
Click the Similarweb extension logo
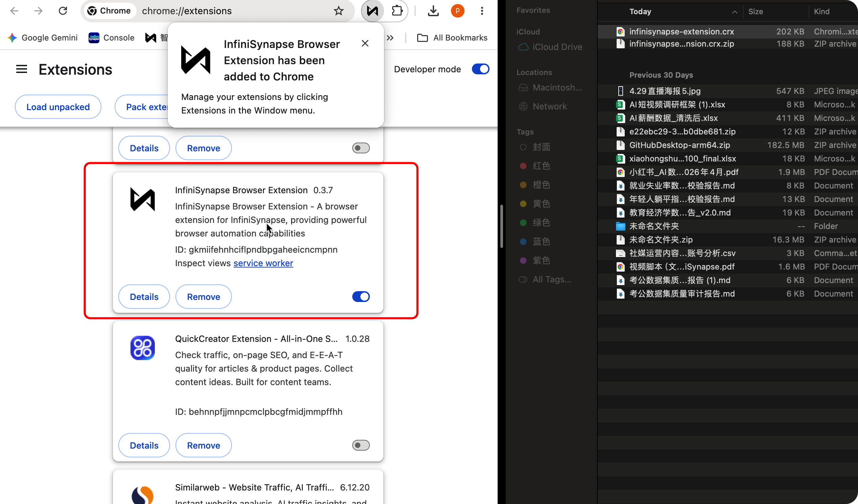[143, 495]
